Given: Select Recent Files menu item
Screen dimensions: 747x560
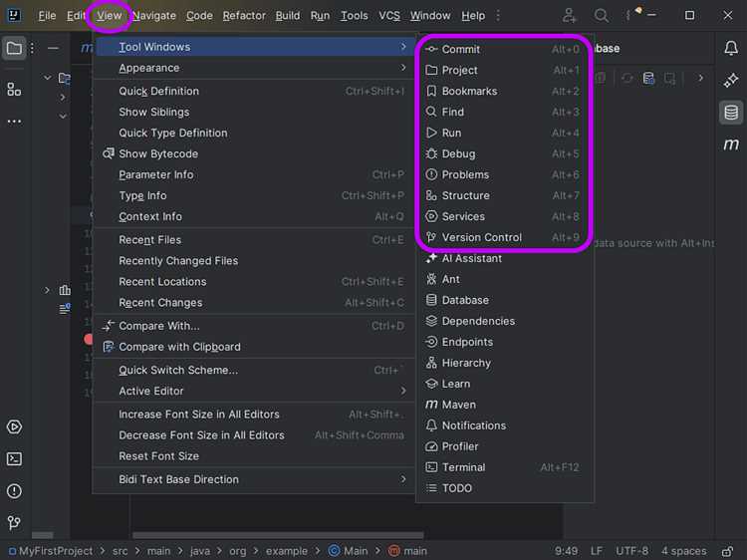Looking at the screenshot, I should [254, 240].
